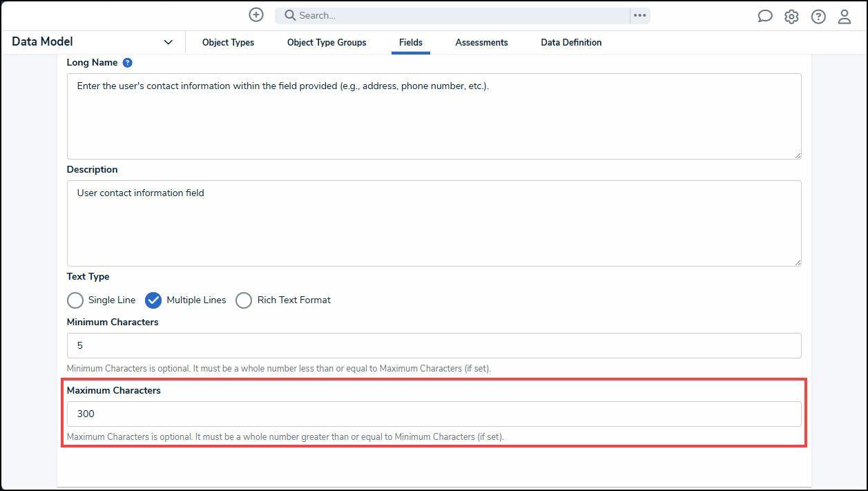
Task: Select the Fields tab
Action: (411, 42)
